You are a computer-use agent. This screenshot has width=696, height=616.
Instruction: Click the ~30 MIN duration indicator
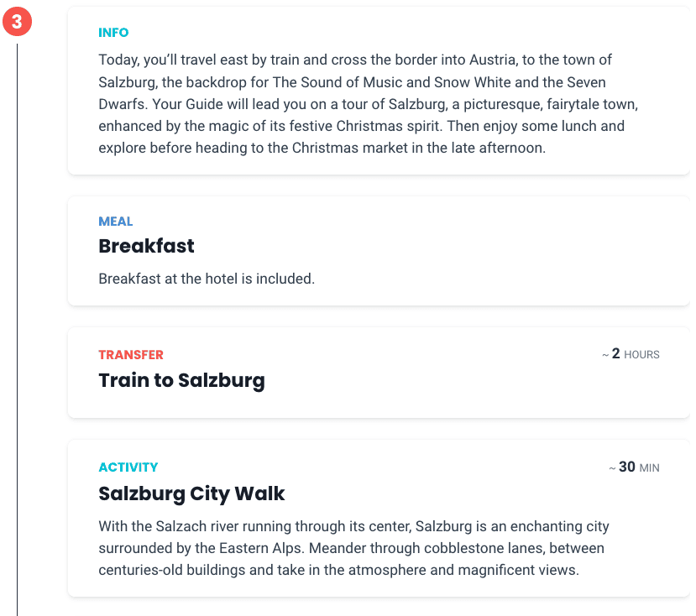click(634, 467)
